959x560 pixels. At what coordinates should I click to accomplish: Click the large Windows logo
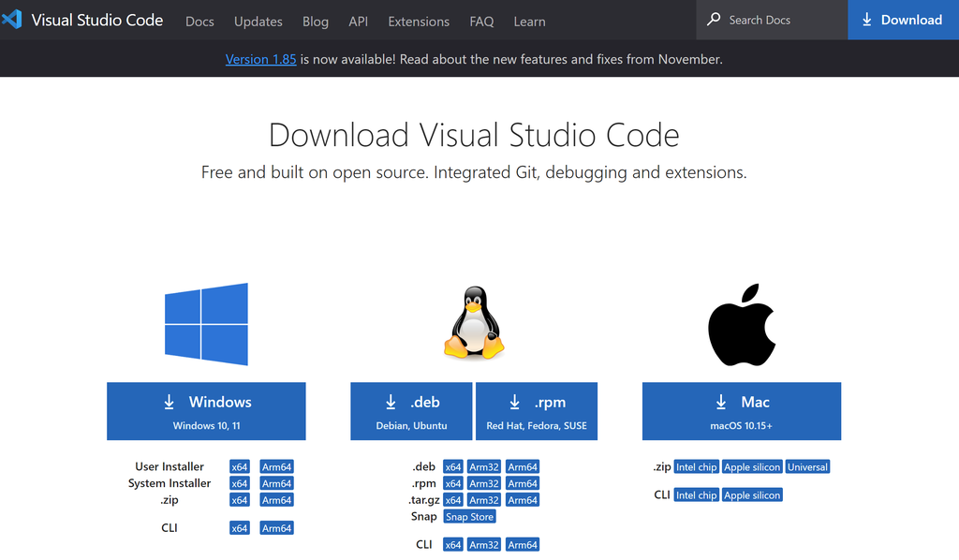(x=206, y=324)
